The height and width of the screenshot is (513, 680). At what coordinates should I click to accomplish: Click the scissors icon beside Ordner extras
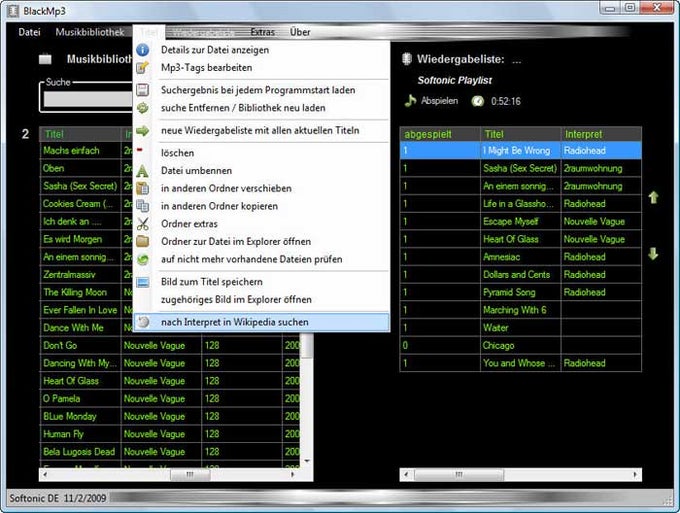click(143, 224)
